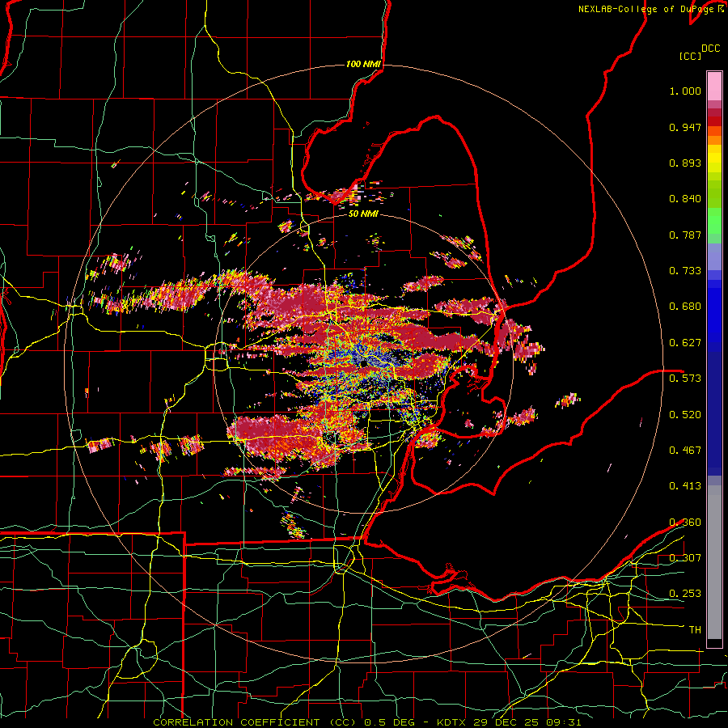The height and width of the screenshot is (728, 728).
Task: Select the 1.000 color scale value
Action: pos(685,91)
